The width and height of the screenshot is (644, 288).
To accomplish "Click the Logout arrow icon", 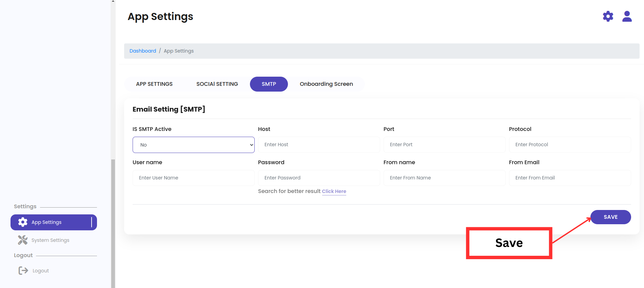I will pos(23,270).
